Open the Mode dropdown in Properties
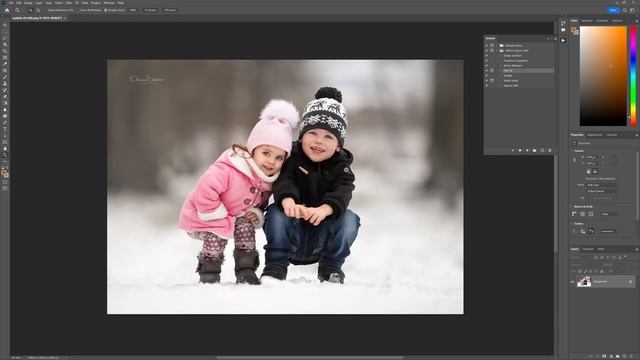Screen dimensions: 640x360 point(602,185)
